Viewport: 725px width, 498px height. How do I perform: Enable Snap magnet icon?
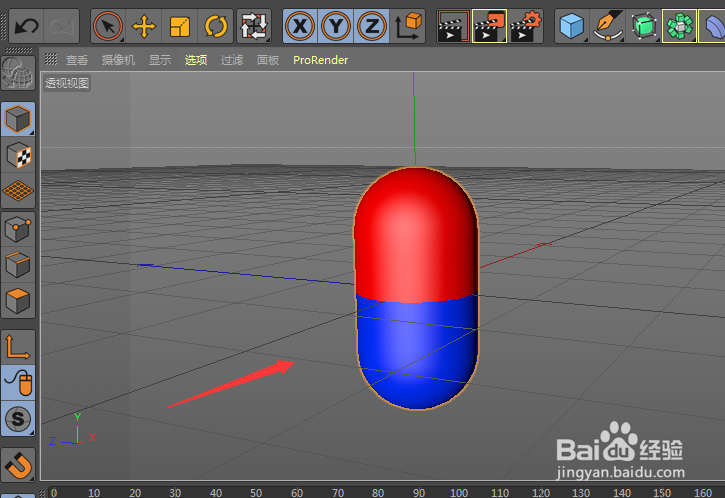[x=18, y=465]
